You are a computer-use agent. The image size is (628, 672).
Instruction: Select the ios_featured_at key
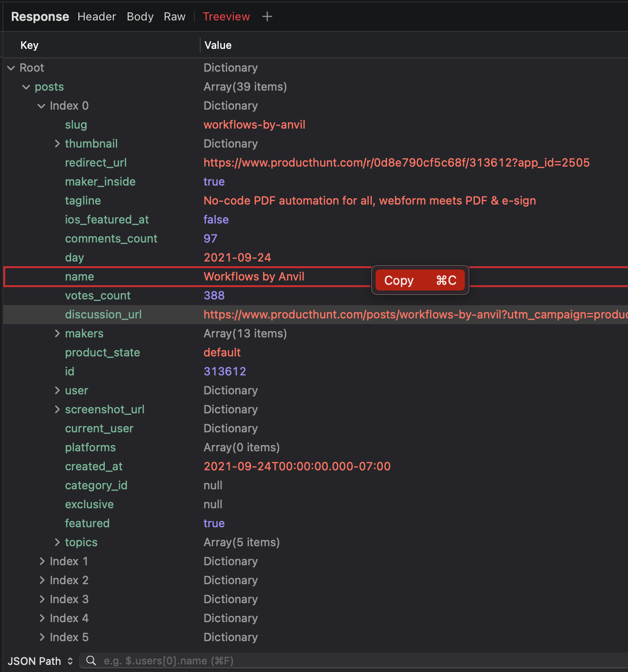(107, 220)
